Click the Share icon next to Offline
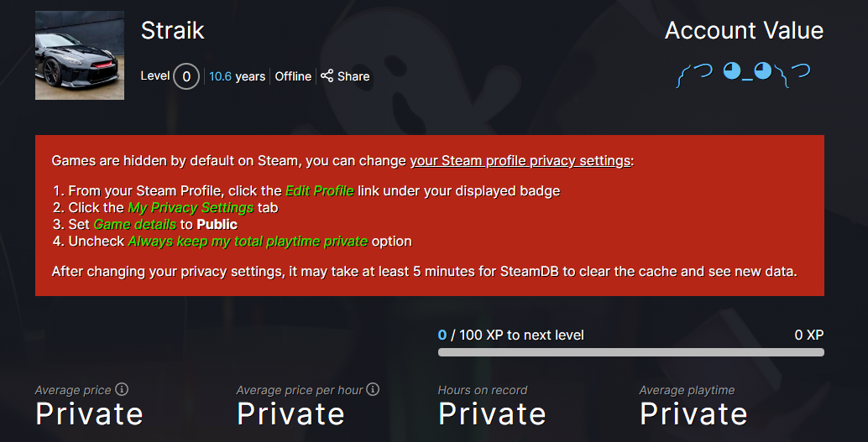868x442 pixels. (327, 75)
